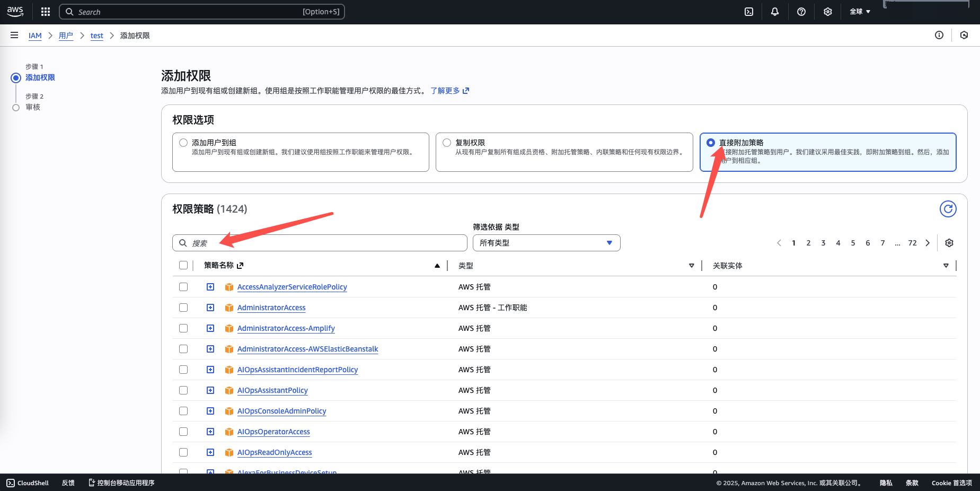Launch CloudShell from the top bar icon

point(749,12)
